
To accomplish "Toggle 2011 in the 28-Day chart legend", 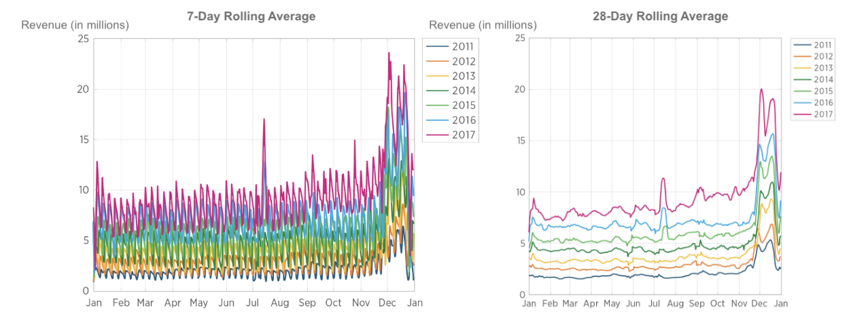I will coord(814,45).
